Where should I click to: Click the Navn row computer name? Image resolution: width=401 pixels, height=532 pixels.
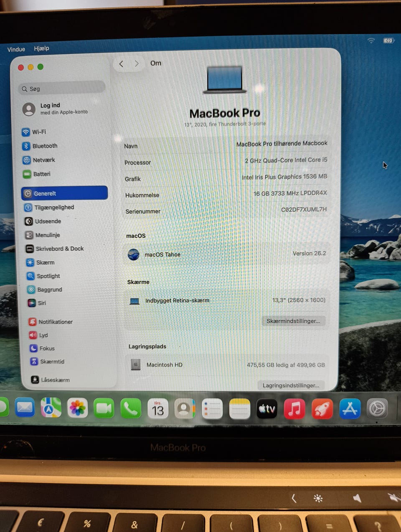click(x=282, y=144)
